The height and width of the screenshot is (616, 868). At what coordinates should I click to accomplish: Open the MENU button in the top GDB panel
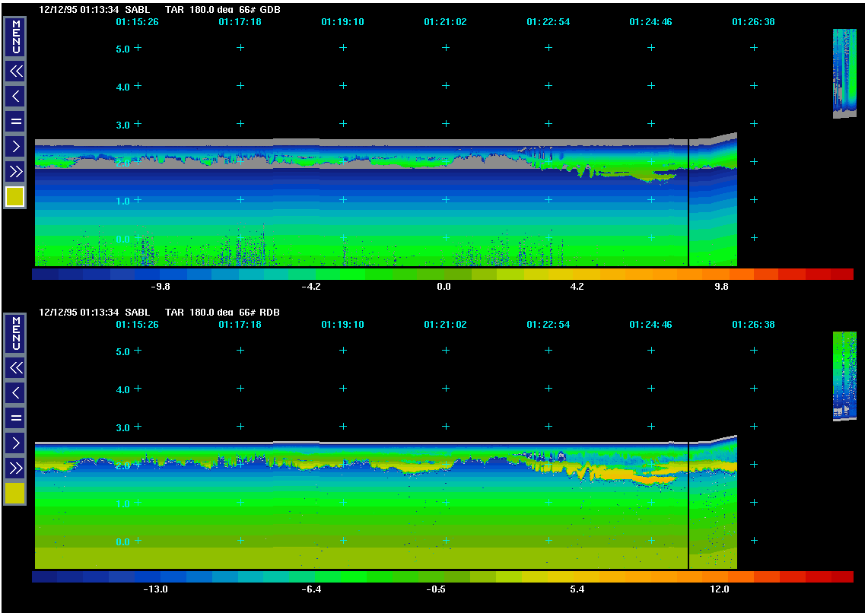tap(15, 37)
